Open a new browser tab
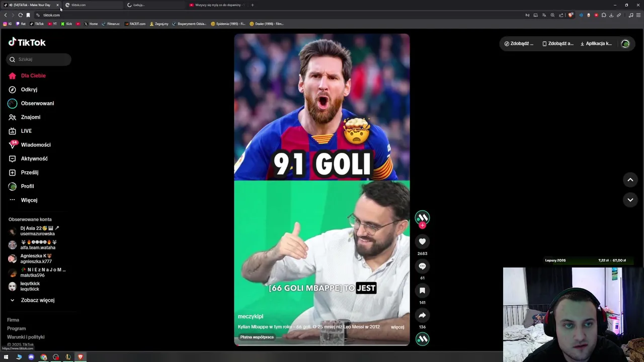644x362 pixels. point(252,5)
